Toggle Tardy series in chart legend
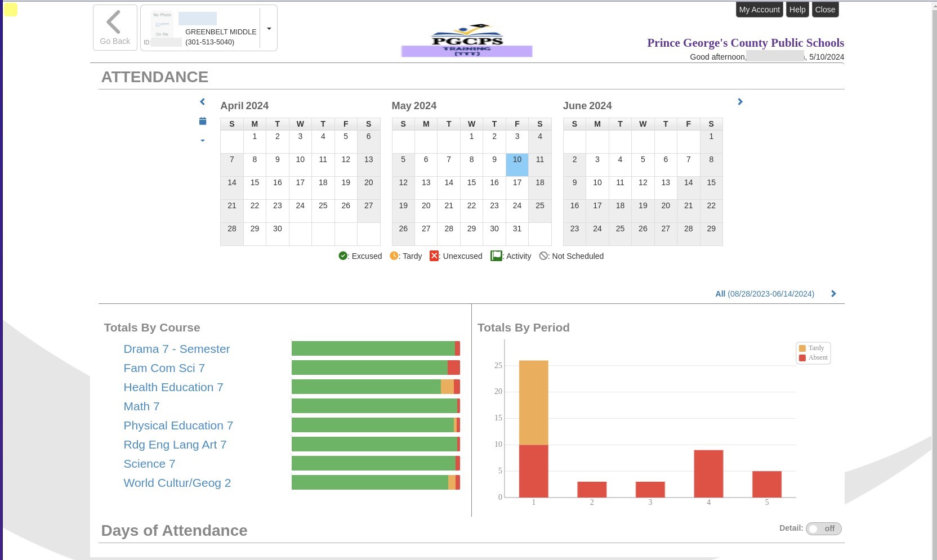937x560 pixels. [x=812, y=348]
